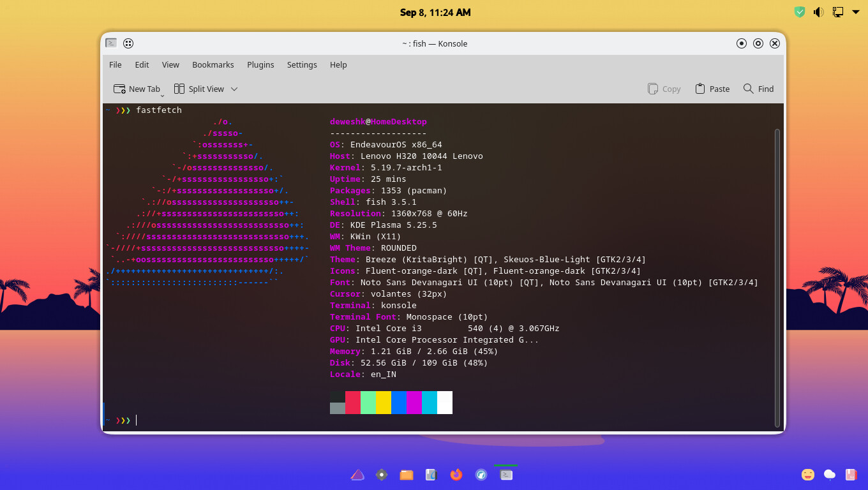Click the pink icon at bottom-right panel
868x490 pixels.
pyautogui.click(x=851, y=475)
